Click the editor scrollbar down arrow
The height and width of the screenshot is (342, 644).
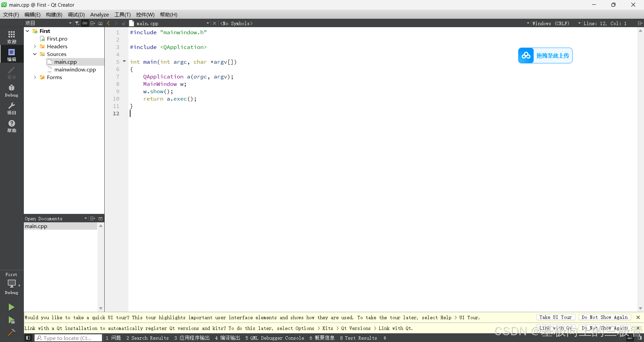point(640,308)
